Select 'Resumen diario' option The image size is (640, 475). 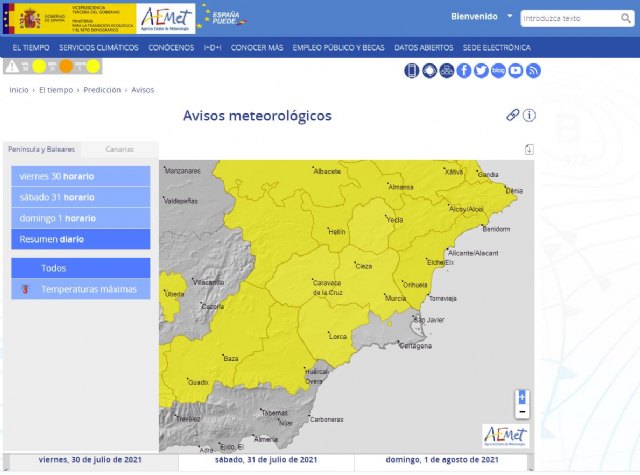click(x=81, y=239)
